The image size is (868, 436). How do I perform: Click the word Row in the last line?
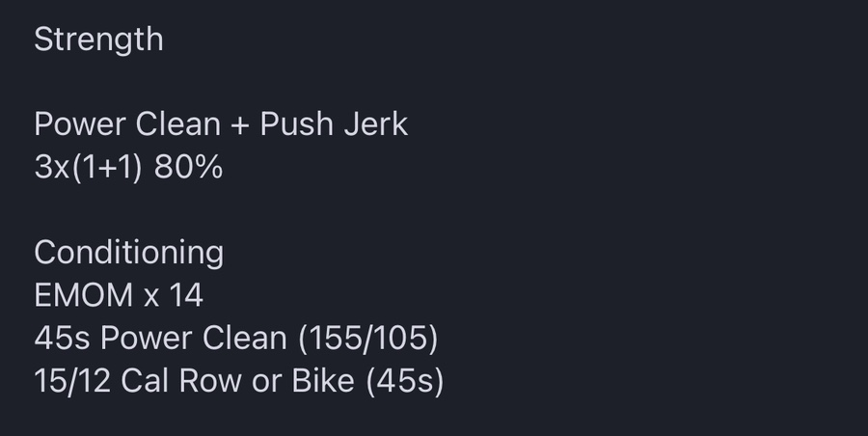210,381
